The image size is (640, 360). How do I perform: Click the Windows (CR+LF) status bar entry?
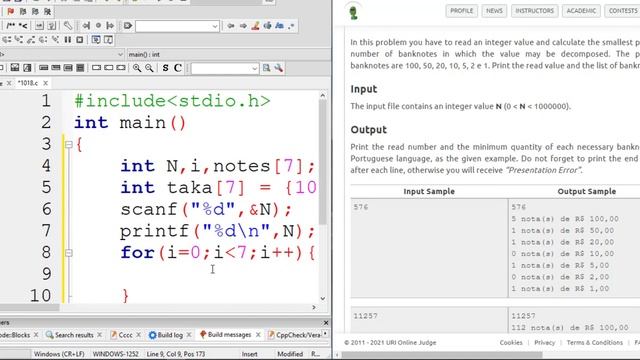[x=59, y=354]
